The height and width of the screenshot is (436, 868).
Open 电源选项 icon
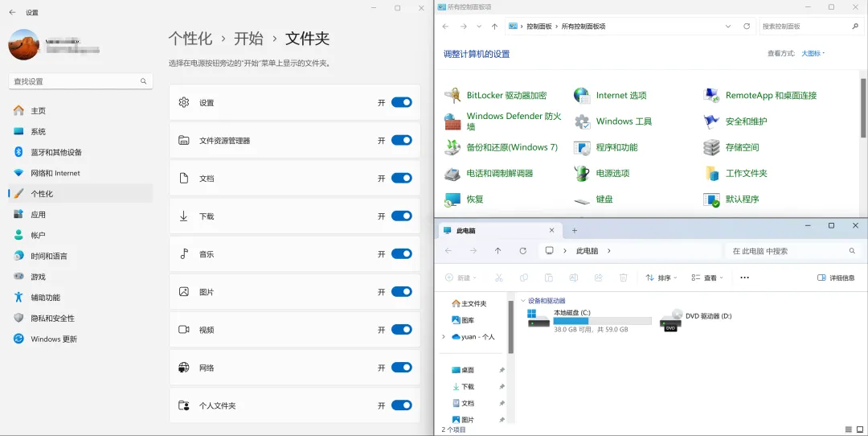coord(582,174)
